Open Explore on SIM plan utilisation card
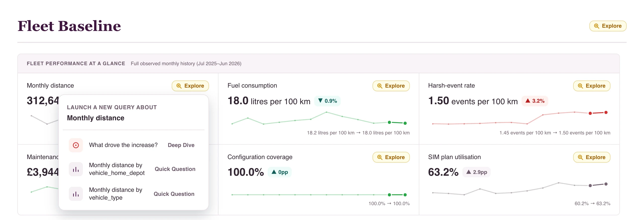Image resolution: width=644 pixels, height=220 pixels. 592,157
